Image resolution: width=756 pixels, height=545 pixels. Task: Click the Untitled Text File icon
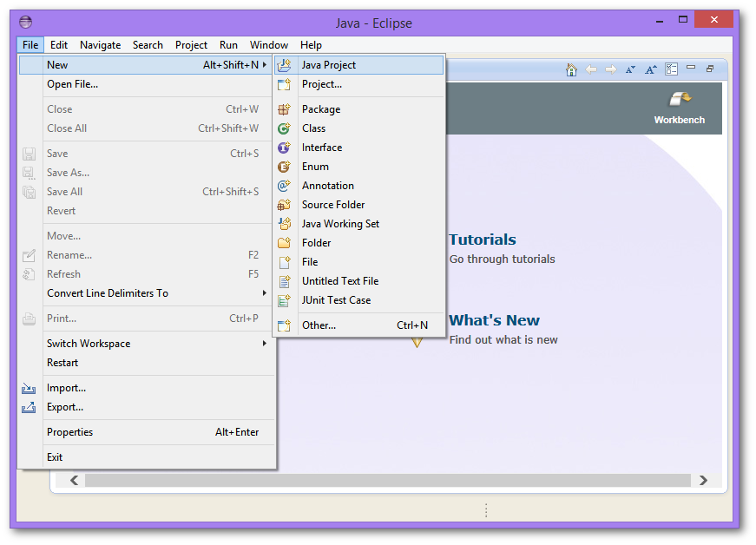pos(285,281)
